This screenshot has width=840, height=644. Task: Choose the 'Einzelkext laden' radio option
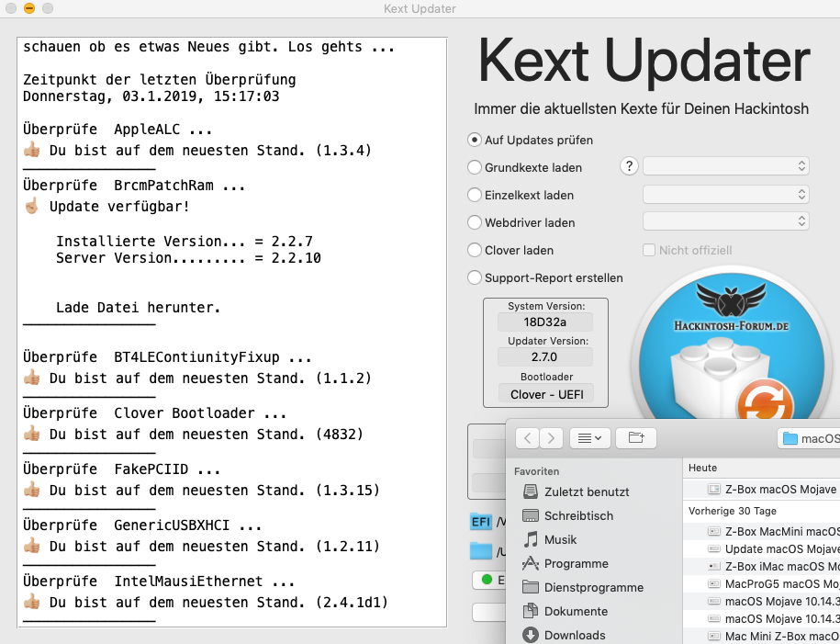(x=474, y=195)
